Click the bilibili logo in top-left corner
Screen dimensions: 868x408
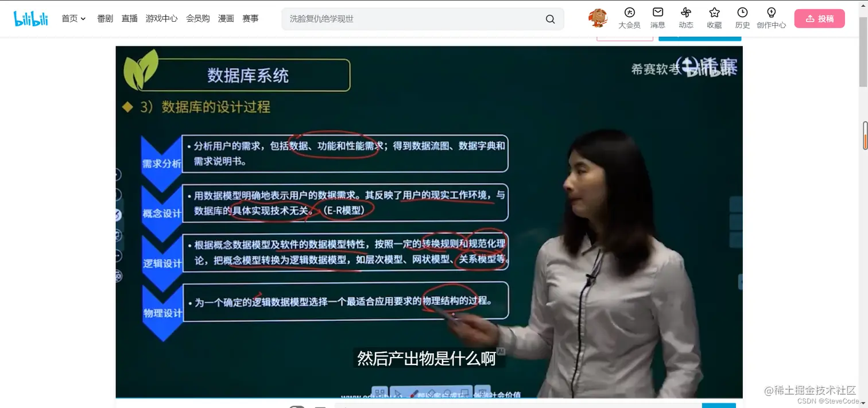pyautogui.click(x=30, y=18)
